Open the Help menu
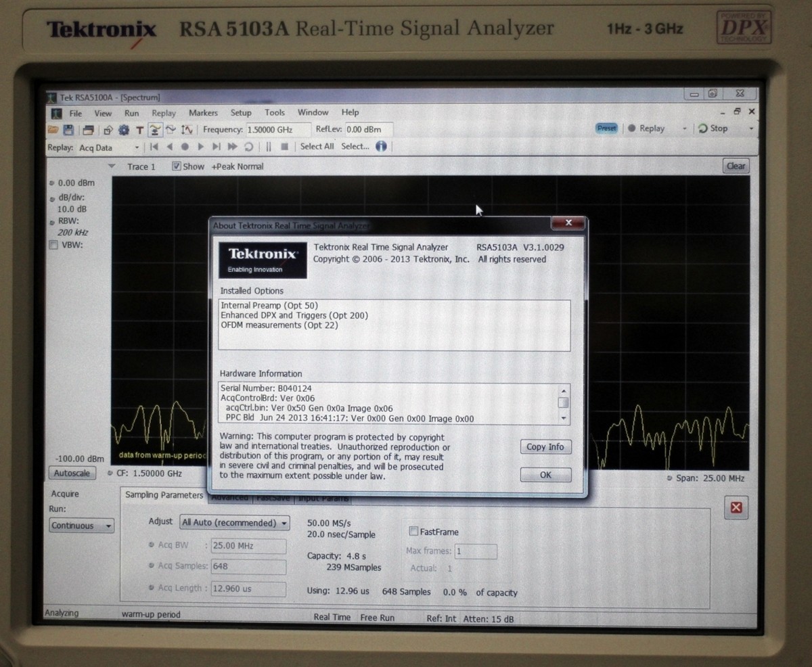812x667 pixels. pos(350,112)
